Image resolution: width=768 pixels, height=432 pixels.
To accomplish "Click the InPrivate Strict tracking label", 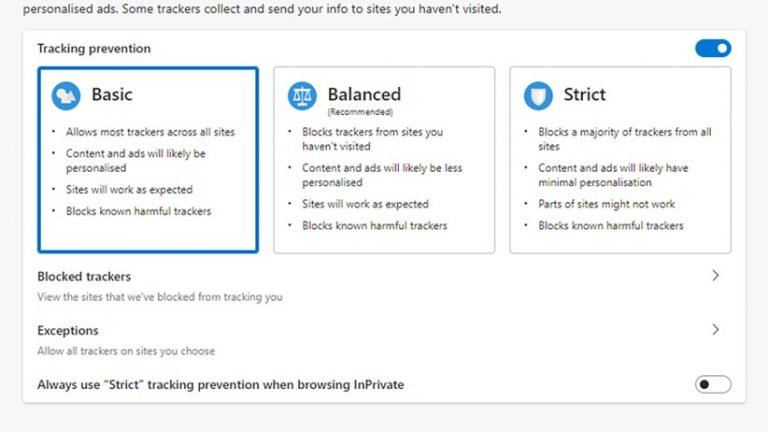I will coord(220,384).
